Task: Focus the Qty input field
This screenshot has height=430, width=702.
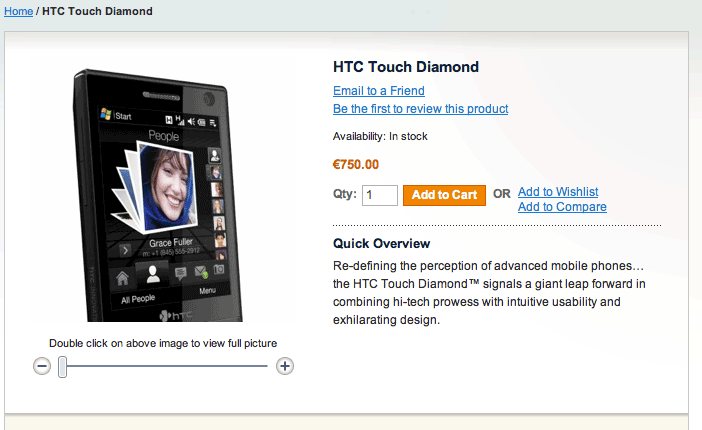Action: click(x=380, y=195)
